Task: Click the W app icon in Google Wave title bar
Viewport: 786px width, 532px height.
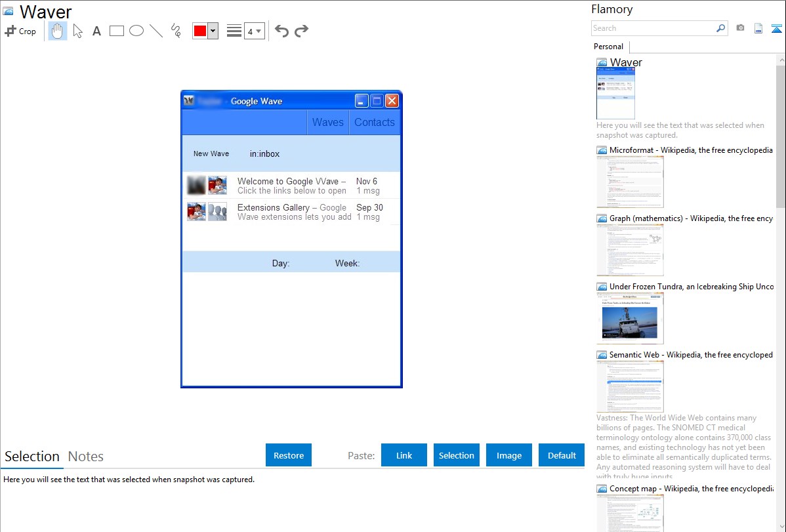Action: tap(188, 101)
